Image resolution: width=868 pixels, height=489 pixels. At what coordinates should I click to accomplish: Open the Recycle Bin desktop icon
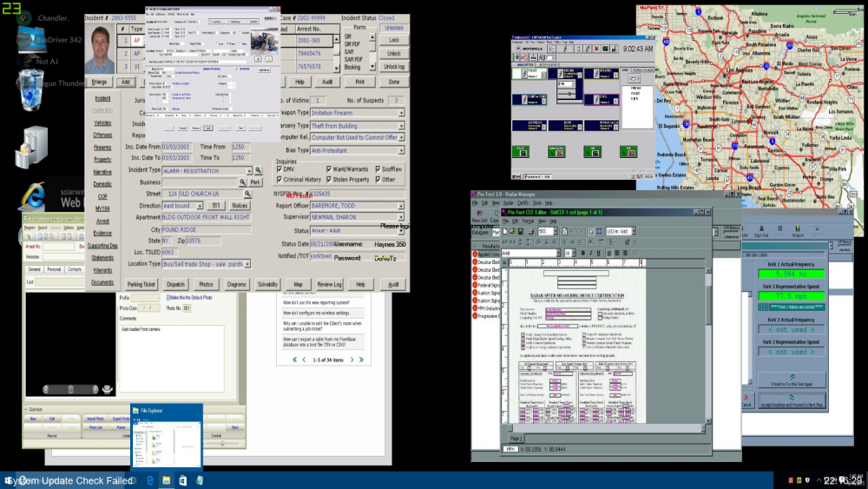click(x=31, y=91)
